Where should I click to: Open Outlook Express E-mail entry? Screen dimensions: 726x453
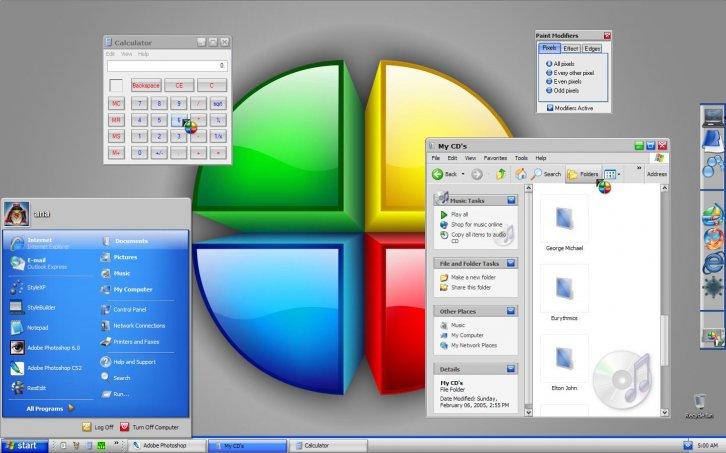point(39,263)
